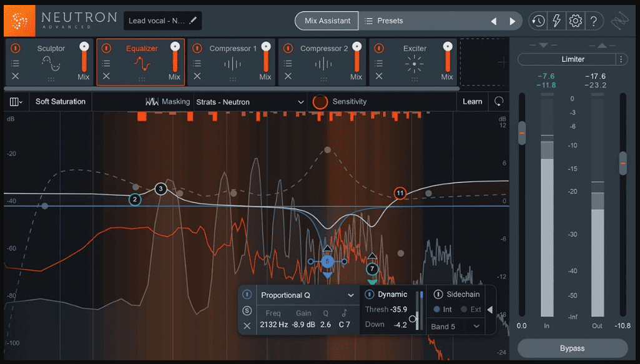
Task: Remove the Compressor 1 module
Action: point(197,76)
